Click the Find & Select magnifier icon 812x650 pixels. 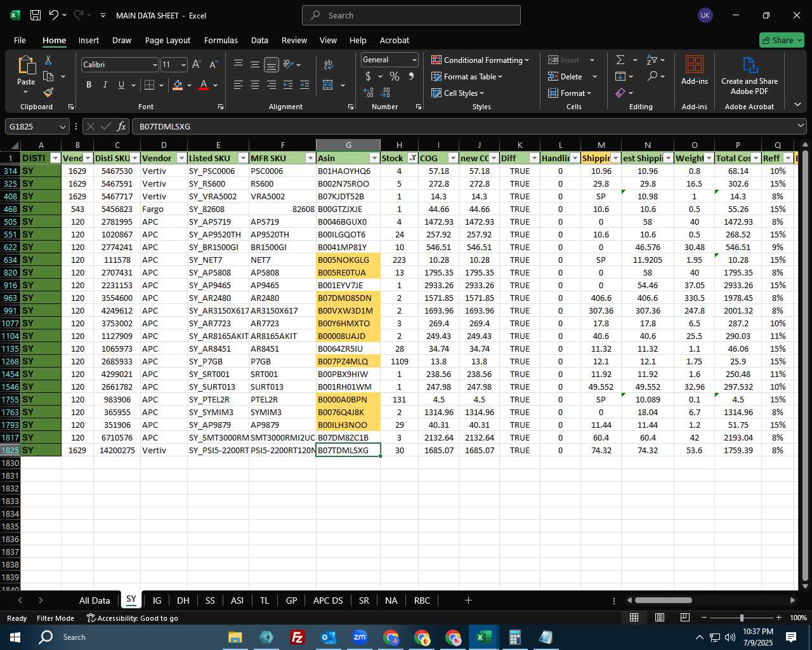click(652, 76)
